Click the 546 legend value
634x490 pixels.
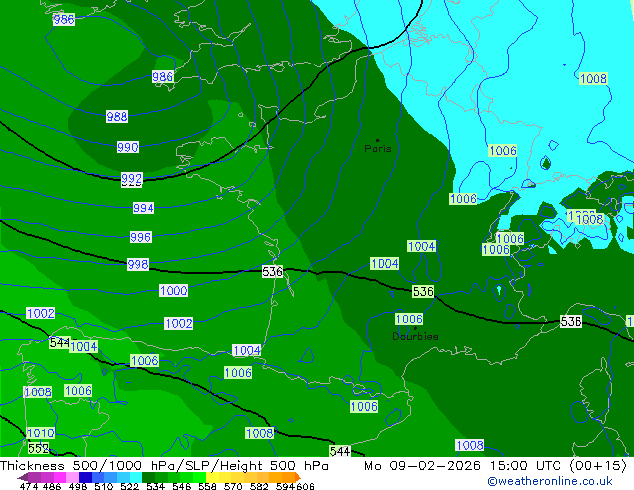coord(182,486)
